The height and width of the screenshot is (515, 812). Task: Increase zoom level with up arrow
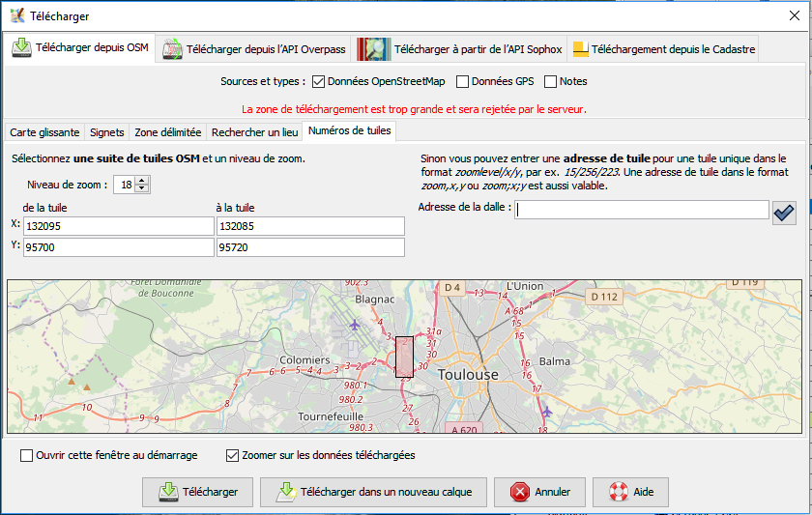pos(143,181)
